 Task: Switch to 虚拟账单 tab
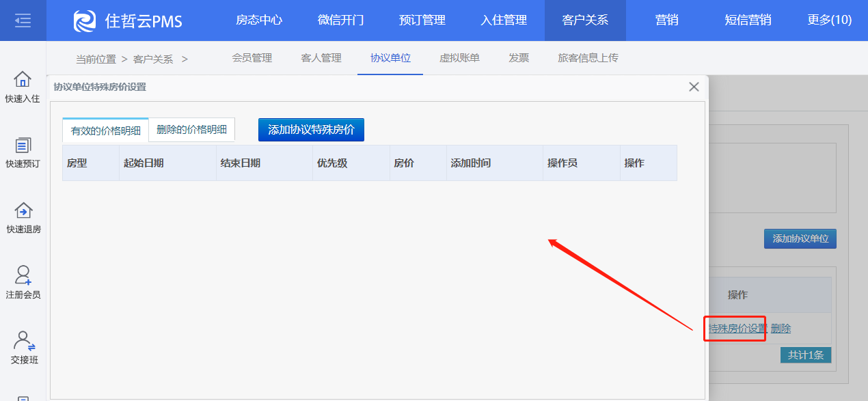tap(459, 58)
